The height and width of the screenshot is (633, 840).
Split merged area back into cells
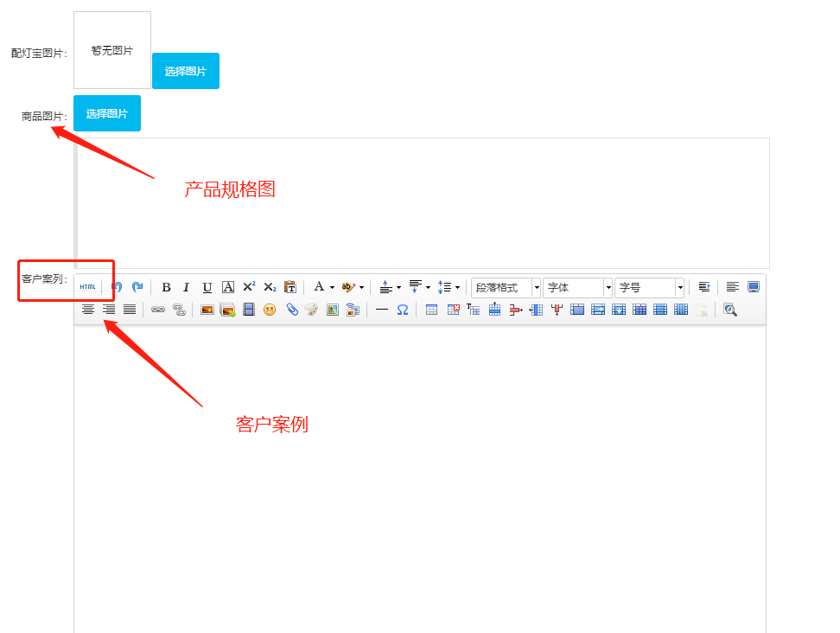tap(640, 310)
